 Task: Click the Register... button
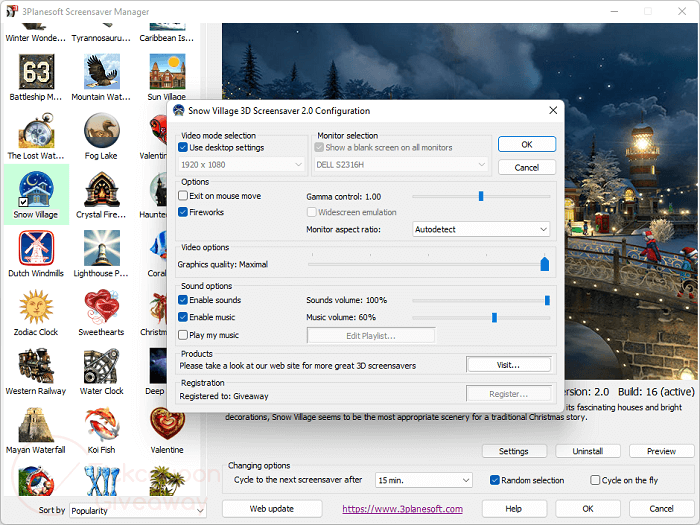508,394
